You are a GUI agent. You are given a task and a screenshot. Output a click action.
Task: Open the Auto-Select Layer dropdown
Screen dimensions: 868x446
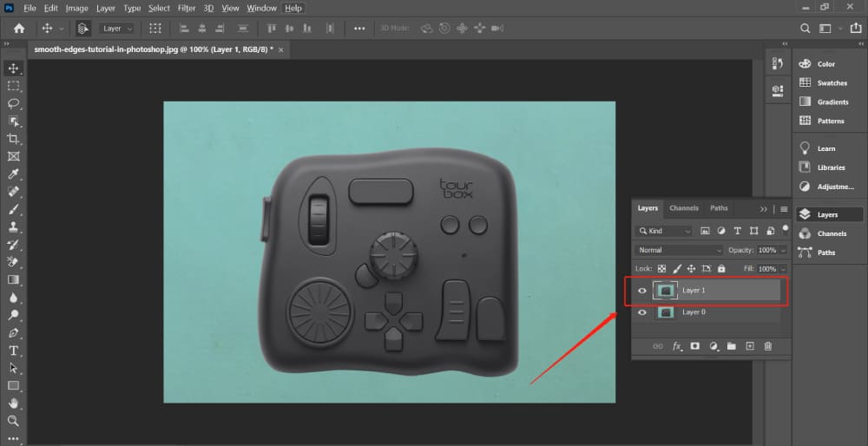[x=117, y=29]
